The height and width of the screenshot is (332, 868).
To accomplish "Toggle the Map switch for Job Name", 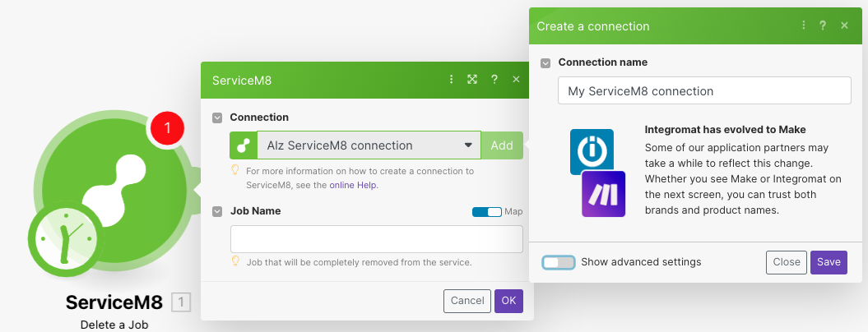I will [486, 211].
